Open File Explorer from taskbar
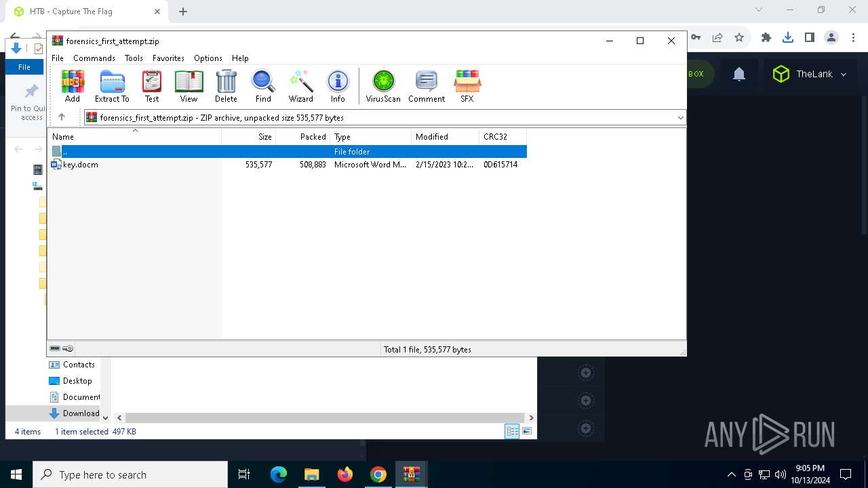The image size is (868, 488). [312, 474]
